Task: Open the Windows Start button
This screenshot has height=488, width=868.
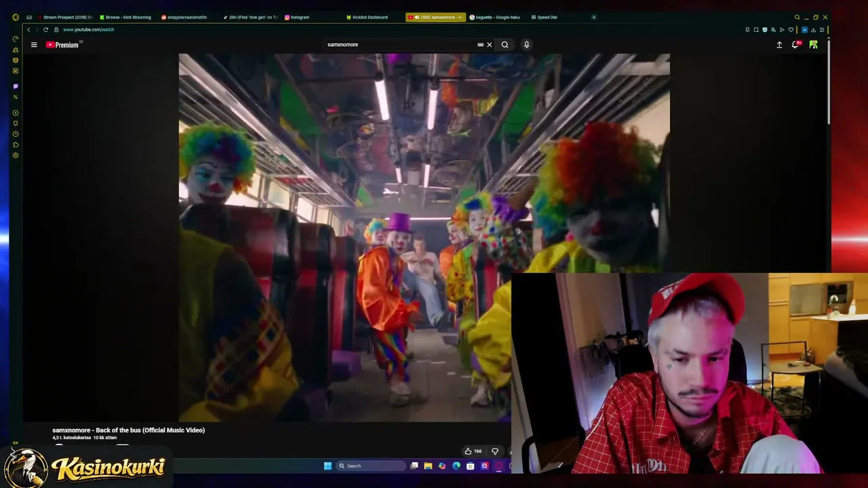Action: point(328,466)
